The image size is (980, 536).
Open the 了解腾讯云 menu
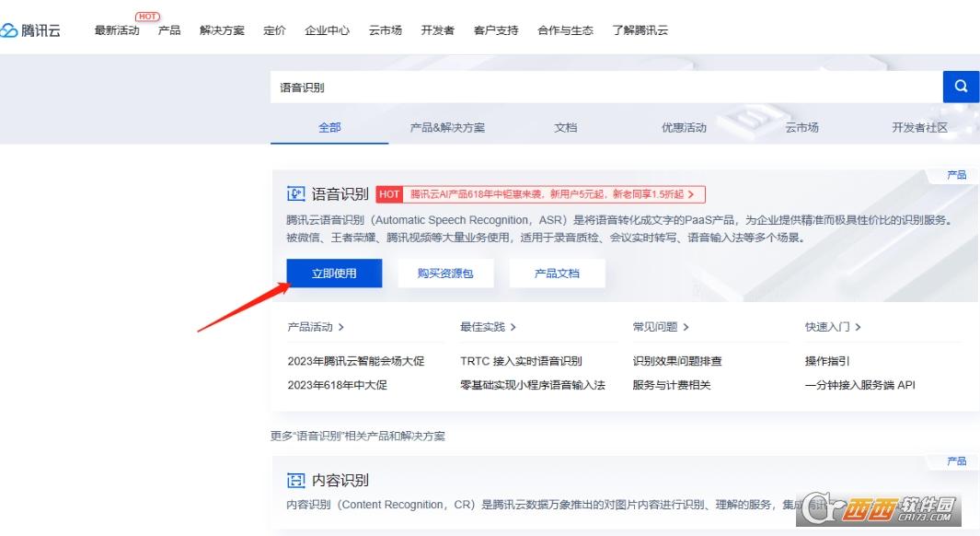pyautogui.click(x=640, y=30)
